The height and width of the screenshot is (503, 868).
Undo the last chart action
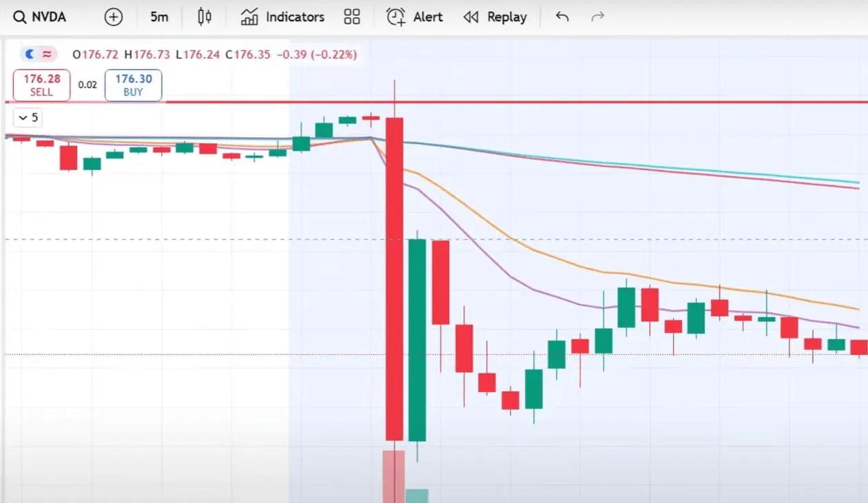click(x=562, y=17)
